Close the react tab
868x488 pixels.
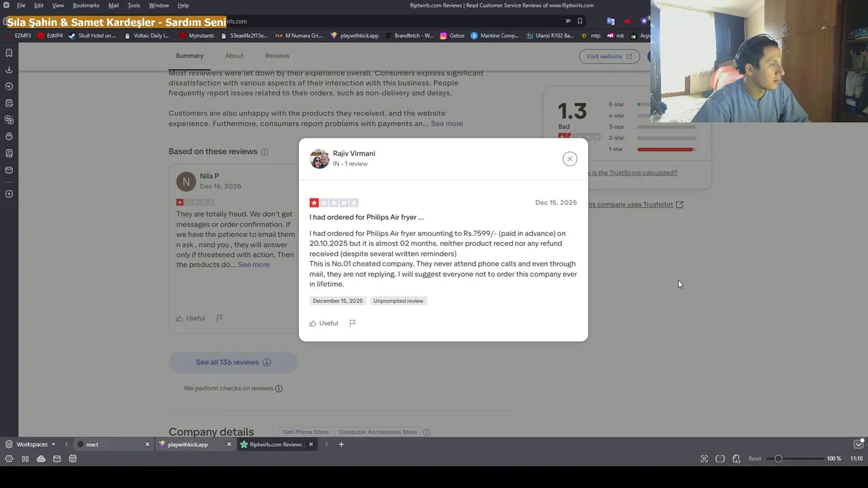coord(147,445)
